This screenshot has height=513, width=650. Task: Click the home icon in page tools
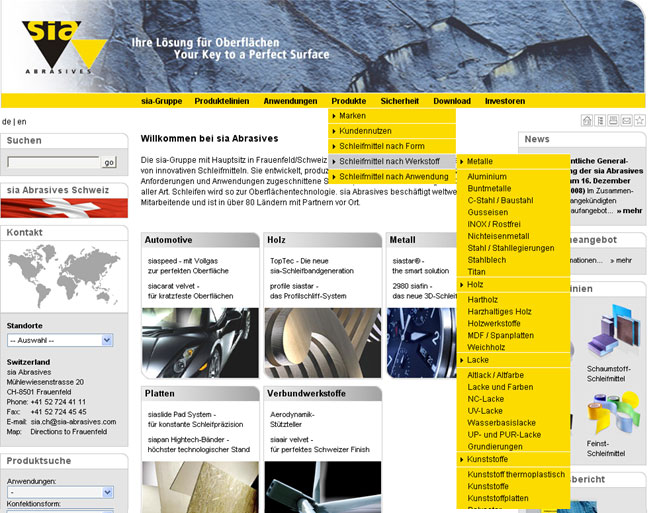(x=587, y=121)
